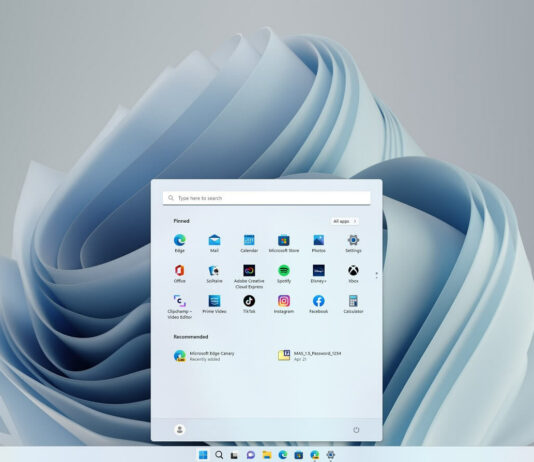Open Clipchamp Video Editor
534x462 pixels.
179,307
